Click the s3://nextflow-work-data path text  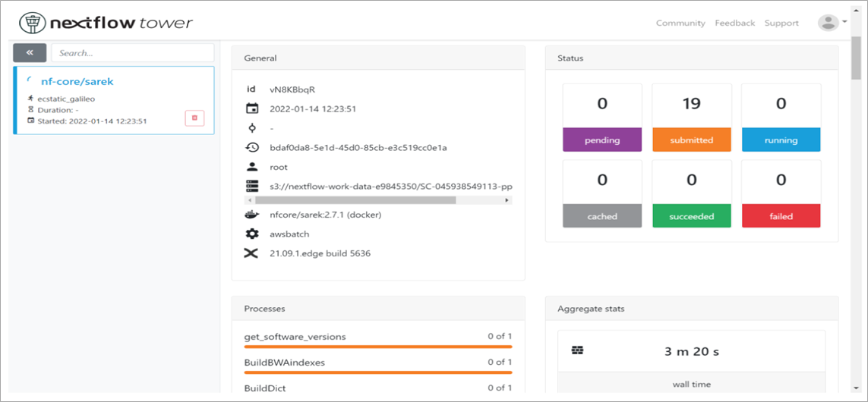pos(390,186)
